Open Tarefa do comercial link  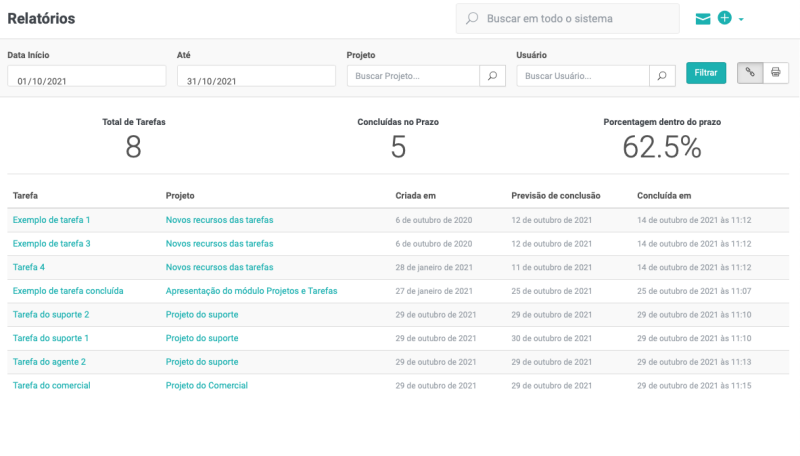click(x=51, y=385)
